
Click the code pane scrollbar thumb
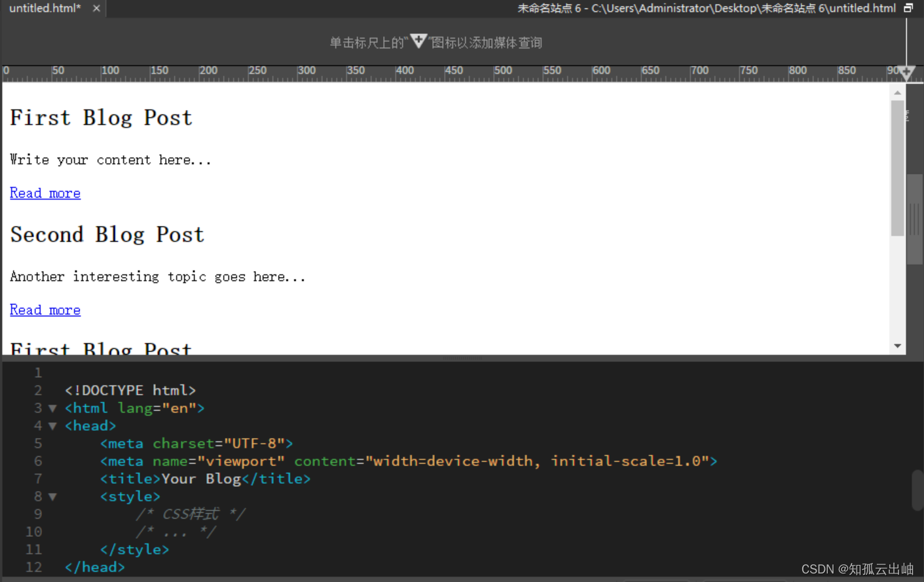click(x=917, y=490)
